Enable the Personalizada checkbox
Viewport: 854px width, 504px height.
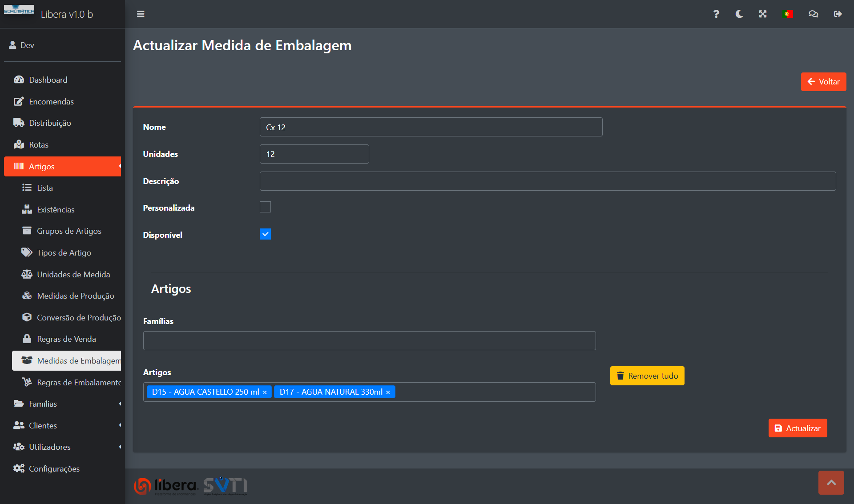pos(265,207)
